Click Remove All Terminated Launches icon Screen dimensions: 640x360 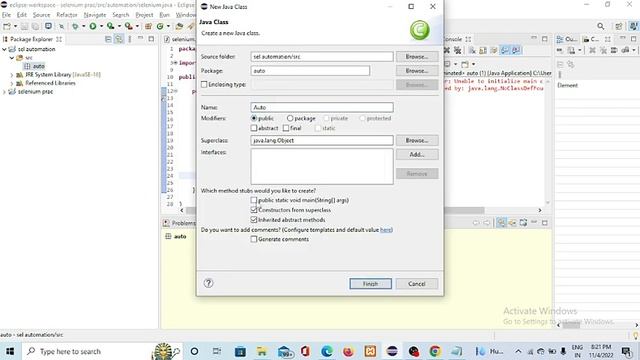pos(458,50)
